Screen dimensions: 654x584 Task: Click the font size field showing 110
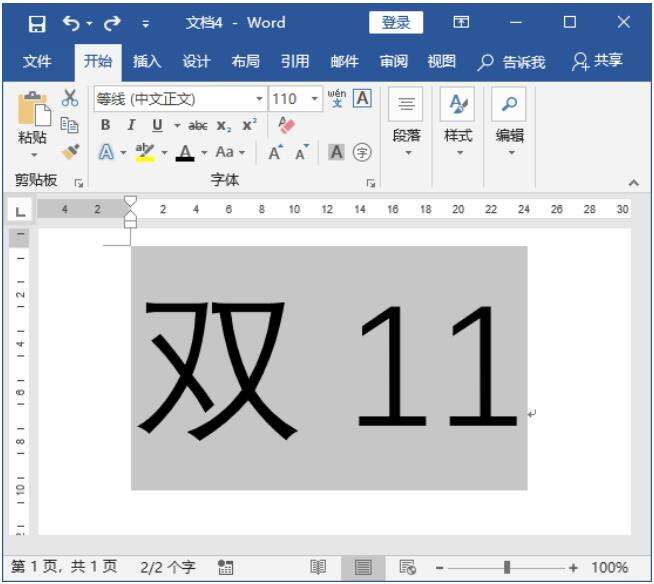[x=289, y=99]
